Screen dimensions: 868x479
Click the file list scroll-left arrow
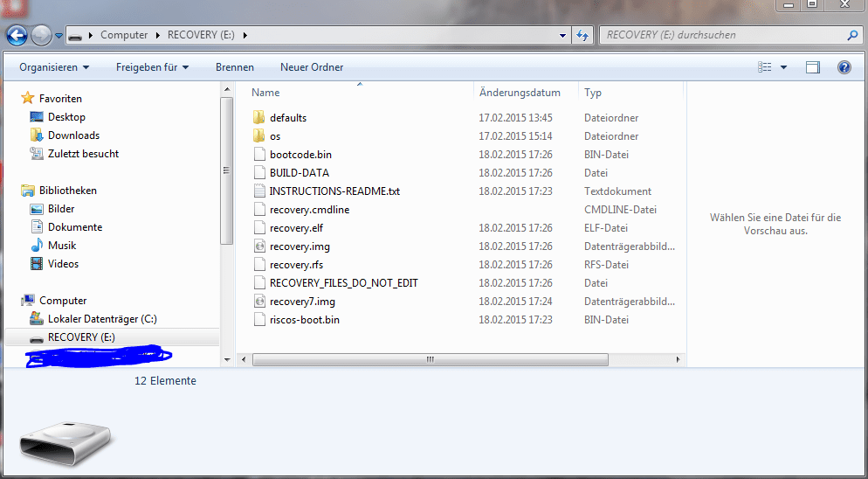[x=244, y=360]
